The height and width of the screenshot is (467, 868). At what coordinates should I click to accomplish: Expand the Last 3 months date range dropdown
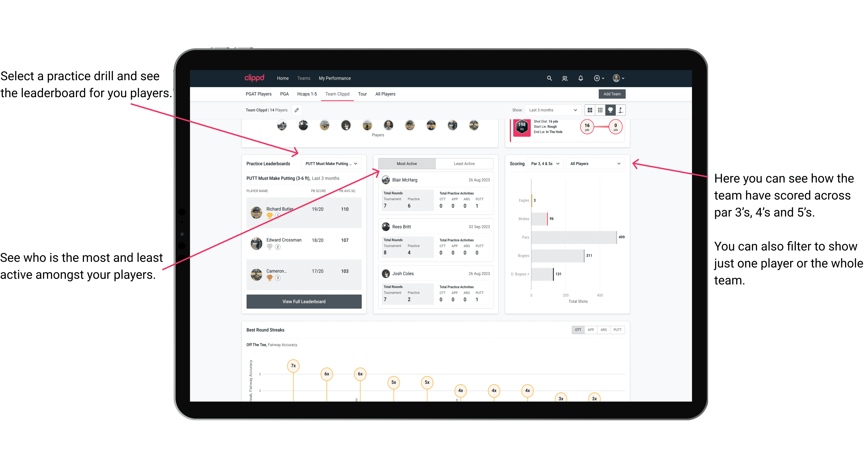pyautogui.click(x=552, y=110)
